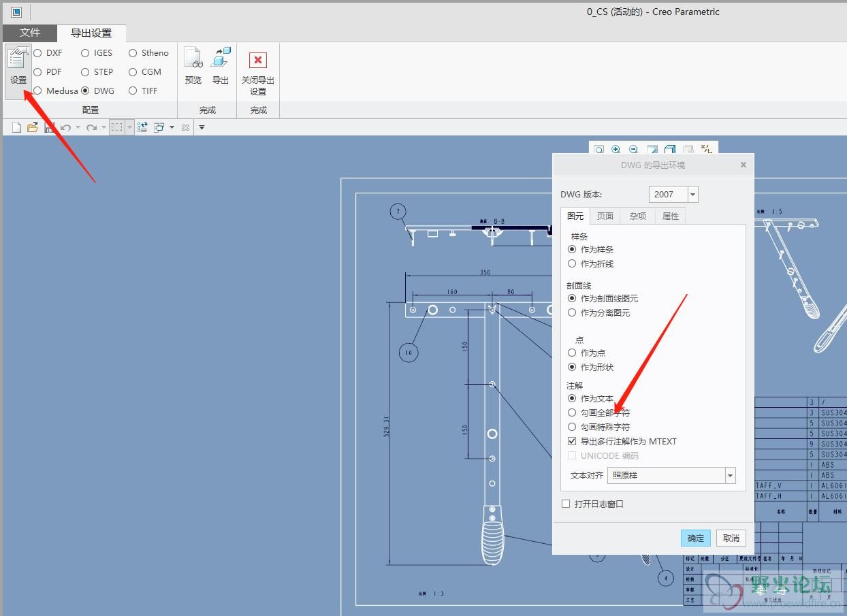Click the dashed selection box icon

point(117,127)
